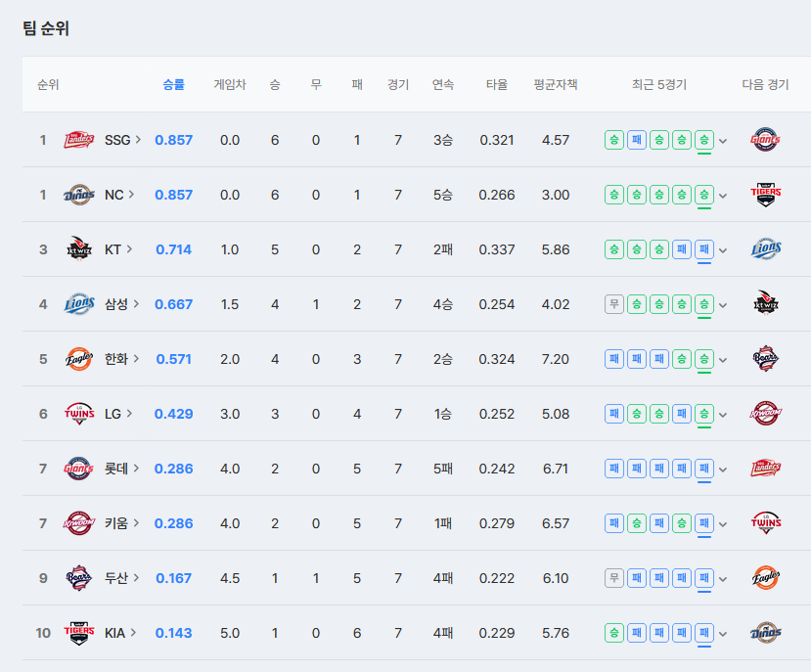Open the 두산 team page link
Viewport: 811px width, 672px height.
(121, 578)
